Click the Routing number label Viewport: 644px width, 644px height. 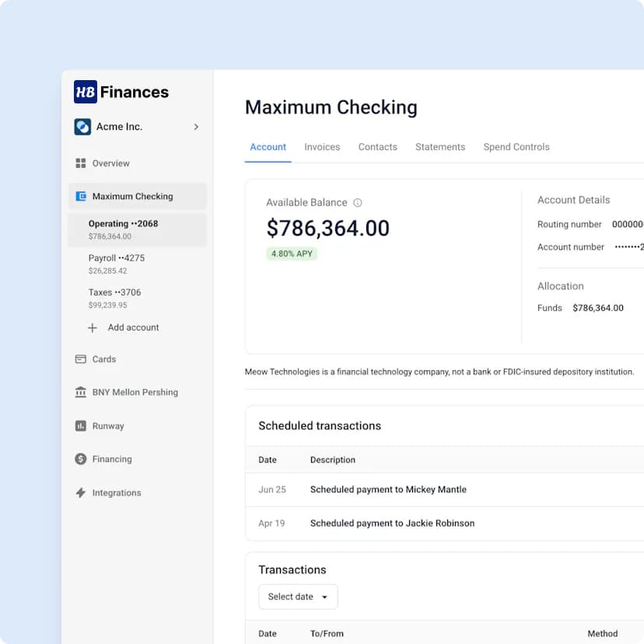(569, 224)
